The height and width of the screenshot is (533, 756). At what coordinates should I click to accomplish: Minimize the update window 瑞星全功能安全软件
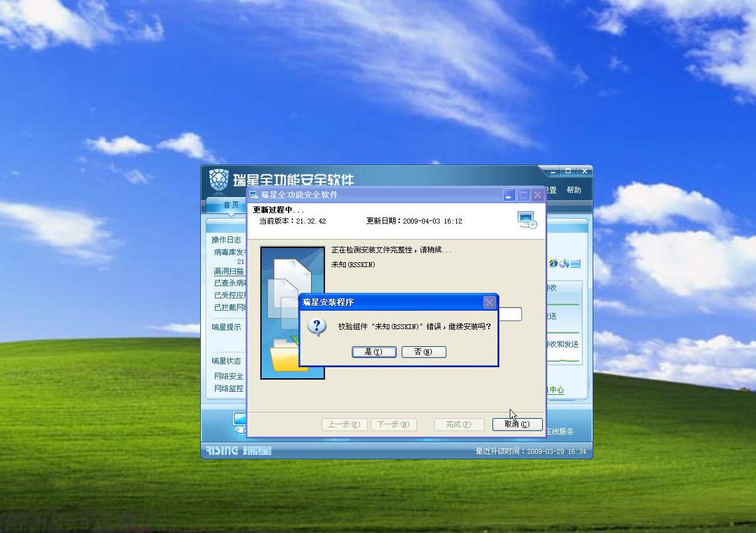[x=509, y=195]
